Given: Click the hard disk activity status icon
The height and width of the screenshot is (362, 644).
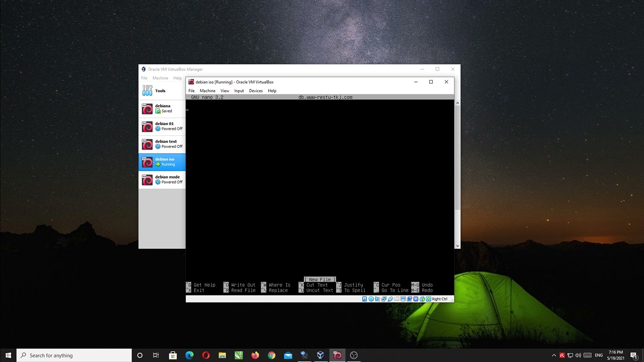Looking at the screenshot, I should tap(365, 299).
